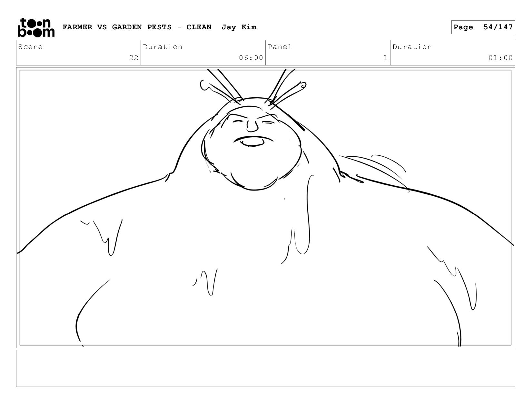The height and width of the screenshot is (411, 532).
Task: Select the panel number '1'
Action: [386, 58]
